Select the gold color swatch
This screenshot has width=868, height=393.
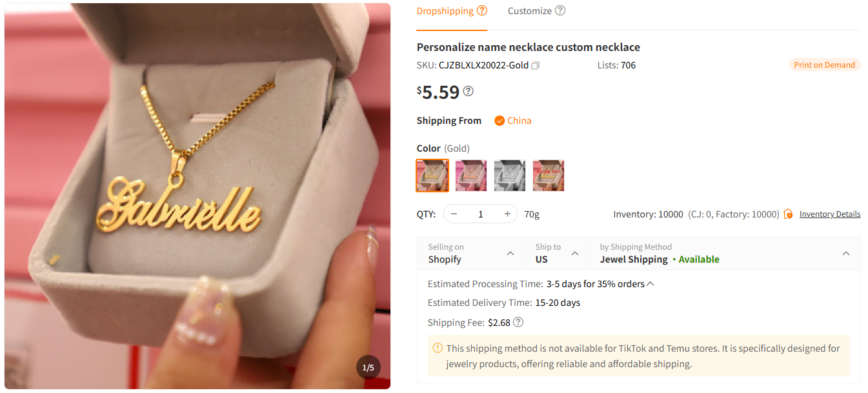point(432,175)
